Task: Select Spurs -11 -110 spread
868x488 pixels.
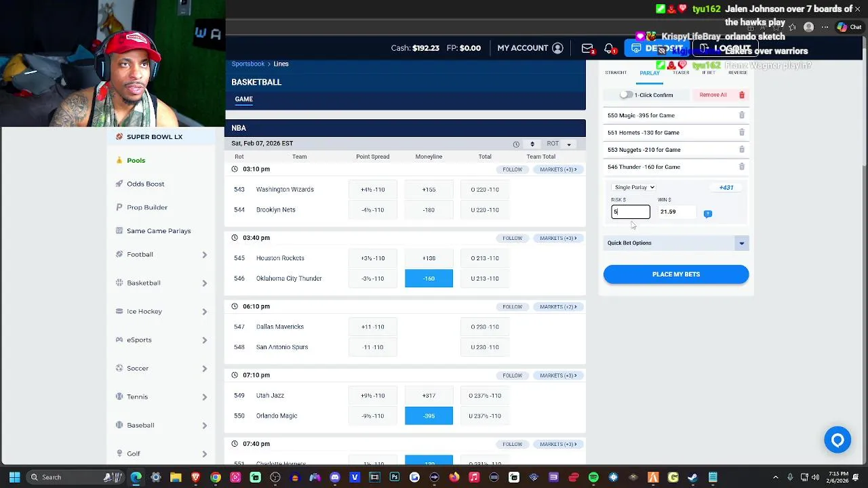Action: coord(373,347)
